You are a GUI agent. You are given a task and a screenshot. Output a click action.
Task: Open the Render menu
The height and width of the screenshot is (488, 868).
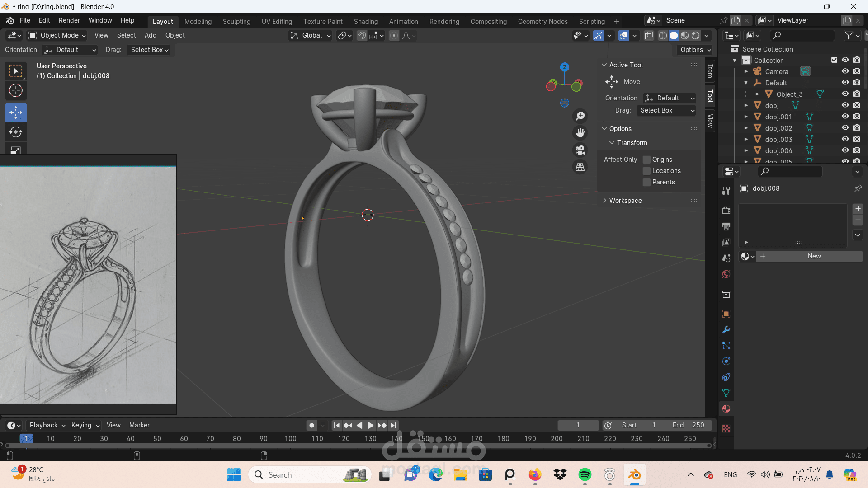69,20
